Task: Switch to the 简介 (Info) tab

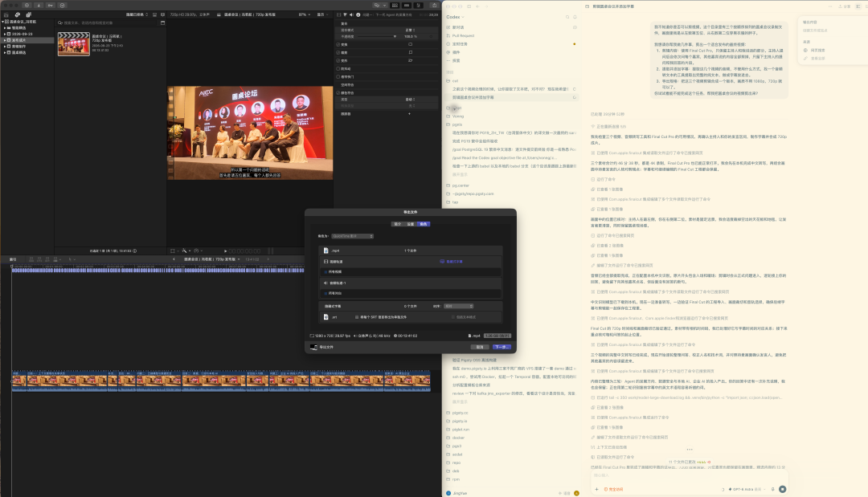Action: pos(398,224)
